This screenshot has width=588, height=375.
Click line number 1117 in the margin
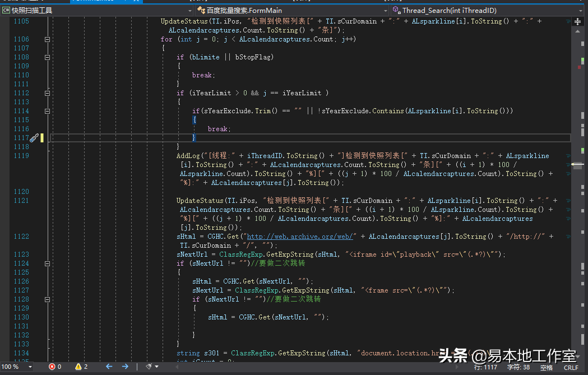tap(21, 138)
